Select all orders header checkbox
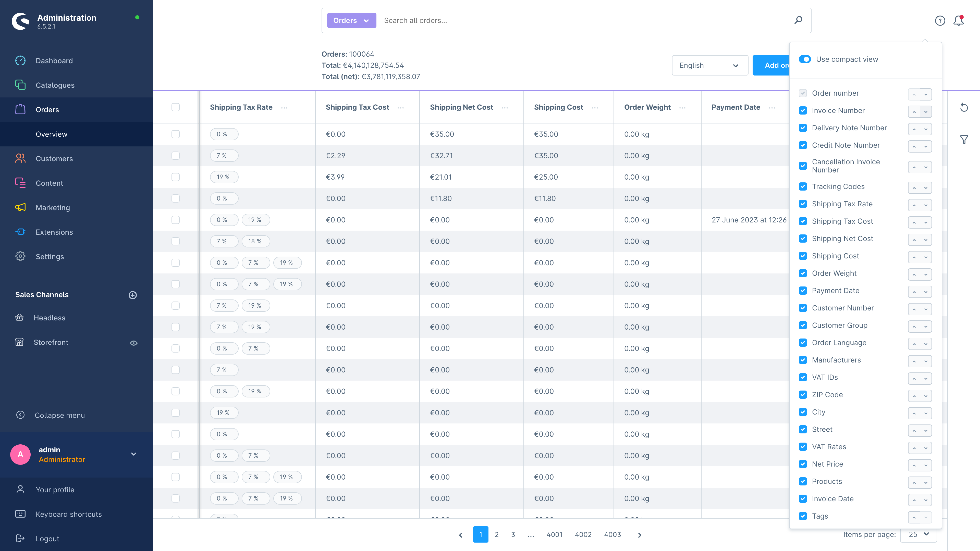The image size is (980, 551). tap(175, 107)
